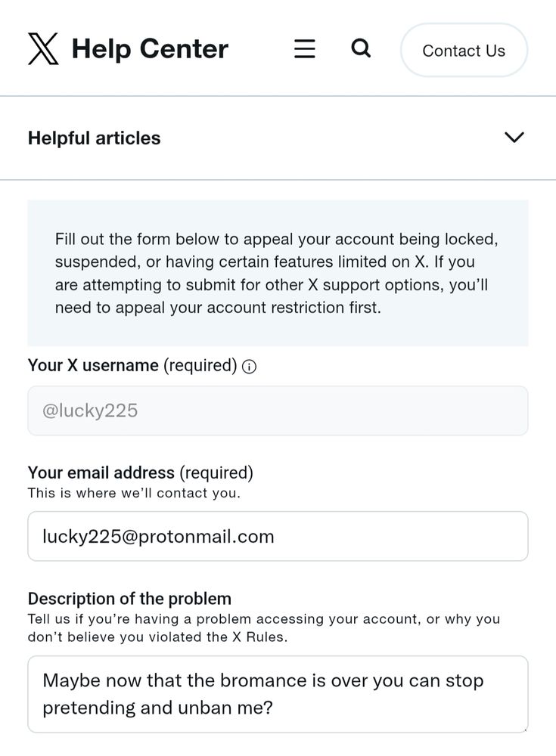
Task: Go to Help Center home title
Action: (150, 49)
